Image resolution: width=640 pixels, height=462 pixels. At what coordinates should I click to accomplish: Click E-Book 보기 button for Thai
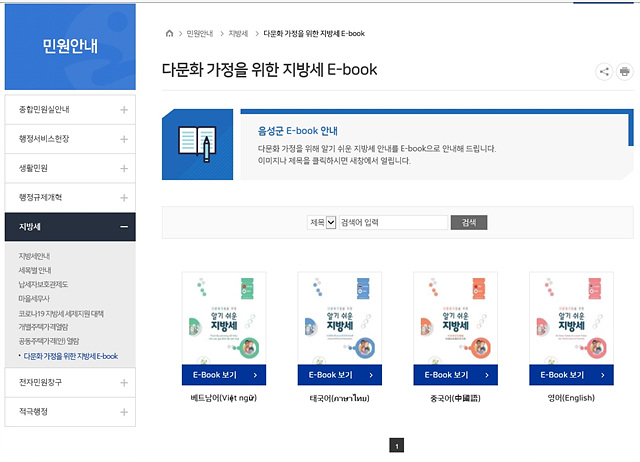(x=340, y=375)
